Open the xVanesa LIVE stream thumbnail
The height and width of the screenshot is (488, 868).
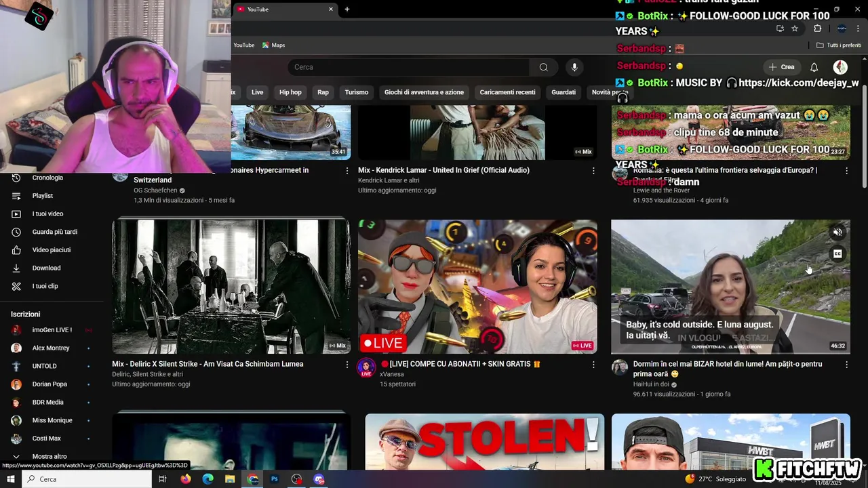tap(477, 286)
